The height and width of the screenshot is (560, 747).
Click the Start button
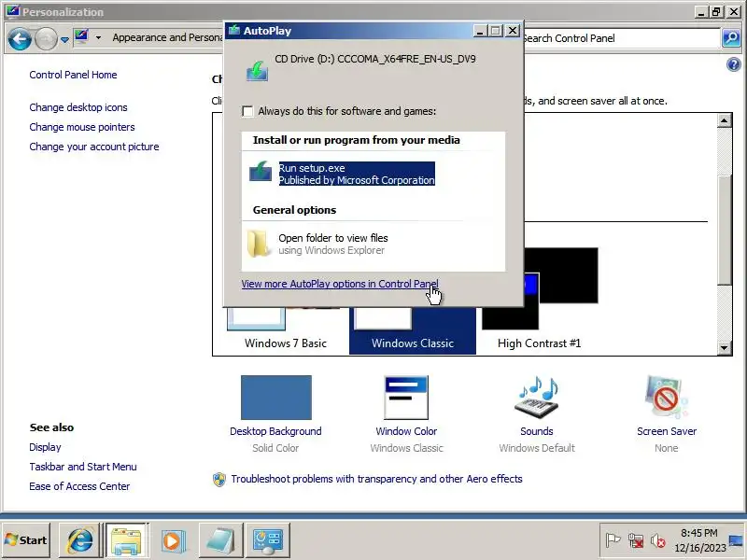click(x=26, y=540)
